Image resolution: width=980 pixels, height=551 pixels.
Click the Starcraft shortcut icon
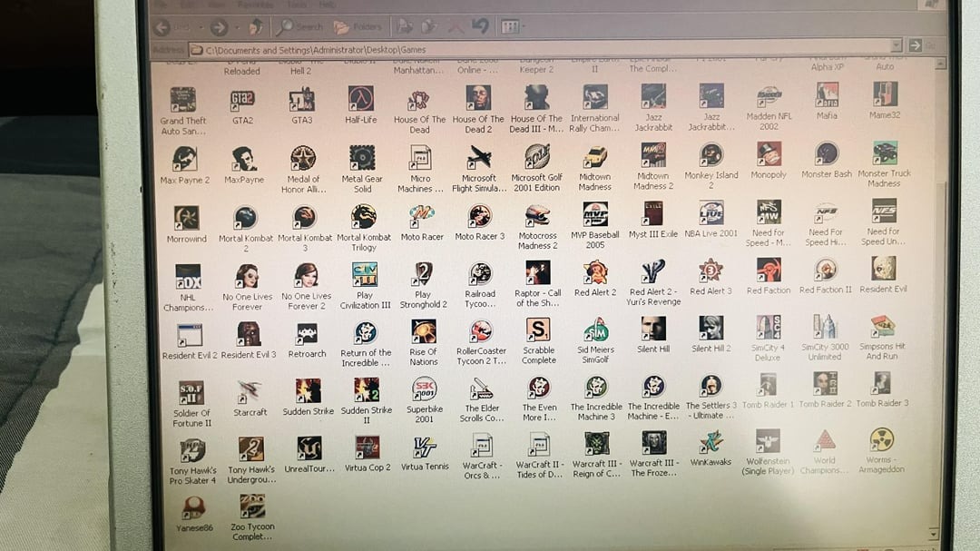(x=250, y=392)
